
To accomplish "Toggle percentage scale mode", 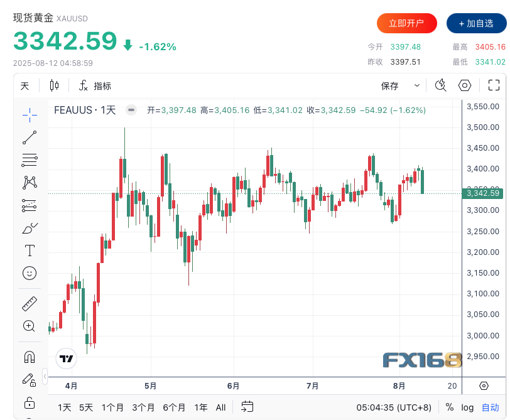I will coord(450,407).
